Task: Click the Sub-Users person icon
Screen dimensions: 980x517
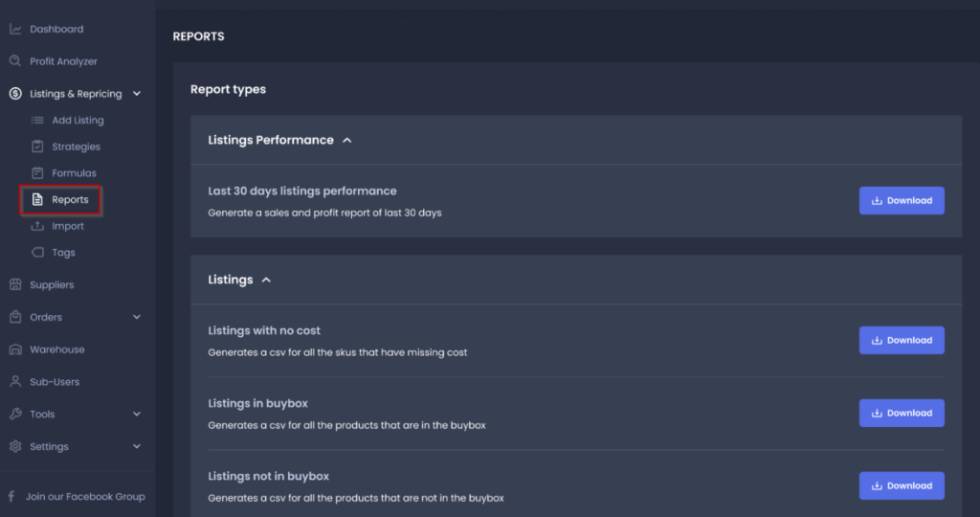Action: [x=15, y=381]
